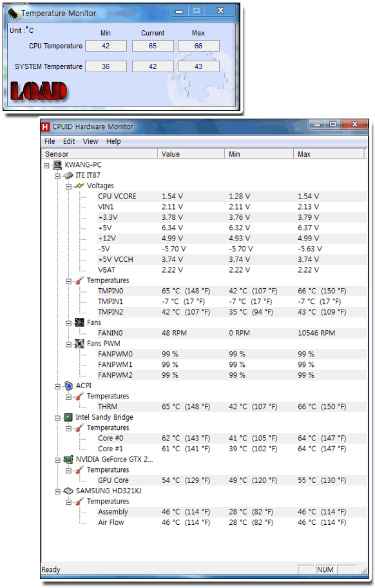Click thermometer icon under Intel Sandy Bridge
The image size is (375, 588).
pos(79,427)
